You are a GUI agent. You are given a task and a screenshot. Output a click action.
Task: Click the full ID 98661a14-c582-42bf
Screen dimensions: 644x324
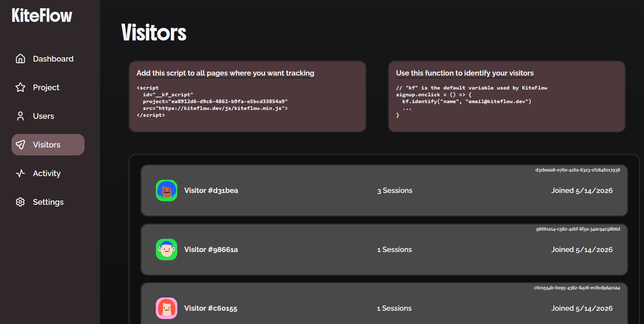click(x=578, y=229)
